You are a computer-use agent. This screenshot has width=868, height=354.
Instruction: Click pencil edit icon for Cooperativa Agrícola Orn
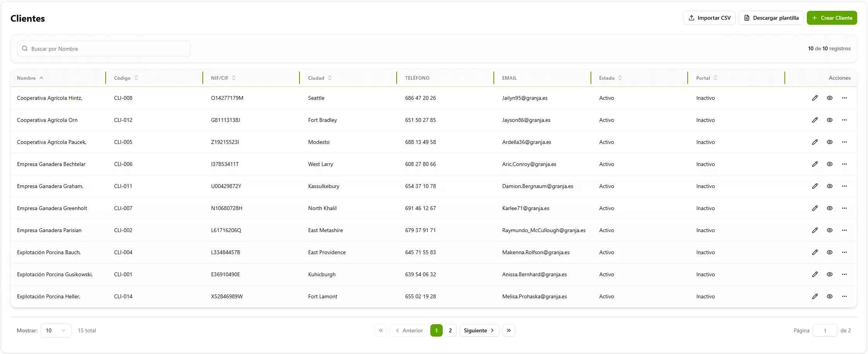(815, 120)
